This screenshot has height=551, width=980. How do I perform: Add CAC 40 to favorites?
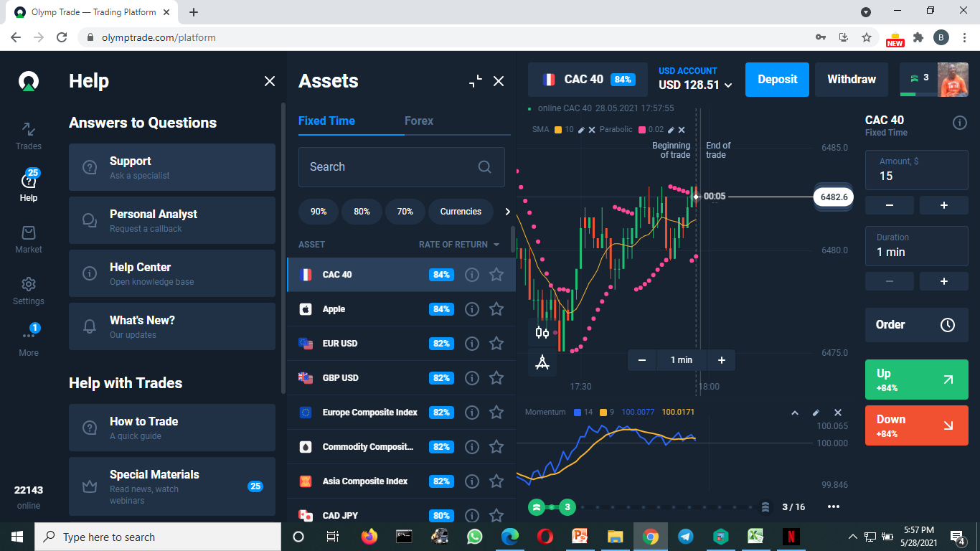coord(496,274)
